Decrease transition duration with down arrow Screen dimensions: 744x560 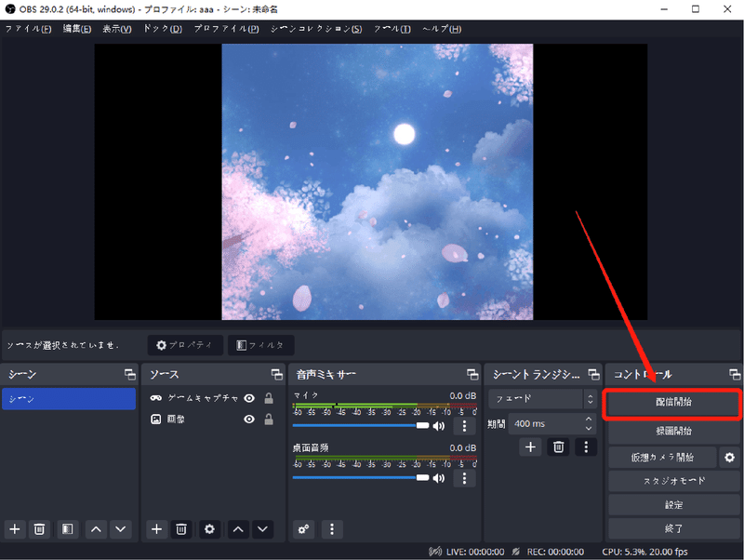[x=589, y=429]
